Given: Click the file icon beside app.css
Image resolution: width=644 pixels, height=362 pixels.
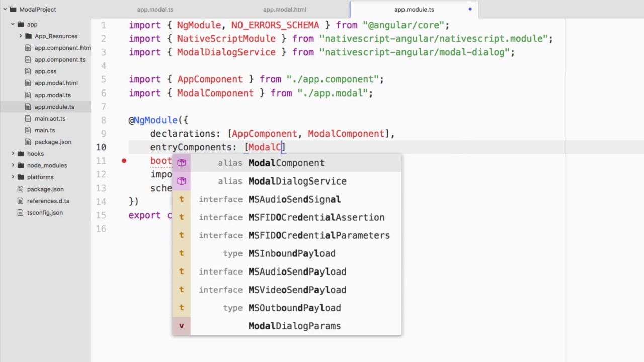Looking at the screenshot, I should pos(29,71).
